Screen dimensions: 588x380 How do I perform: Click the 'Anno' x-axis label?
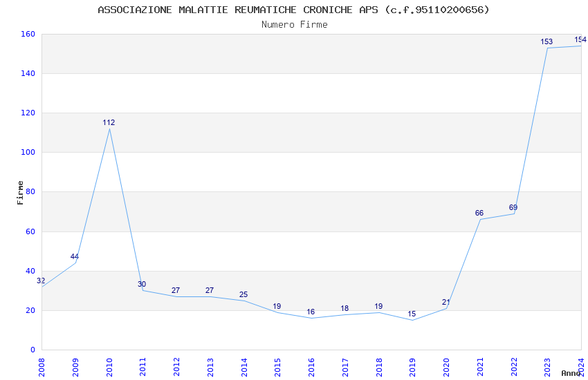[x=571, y=373]
